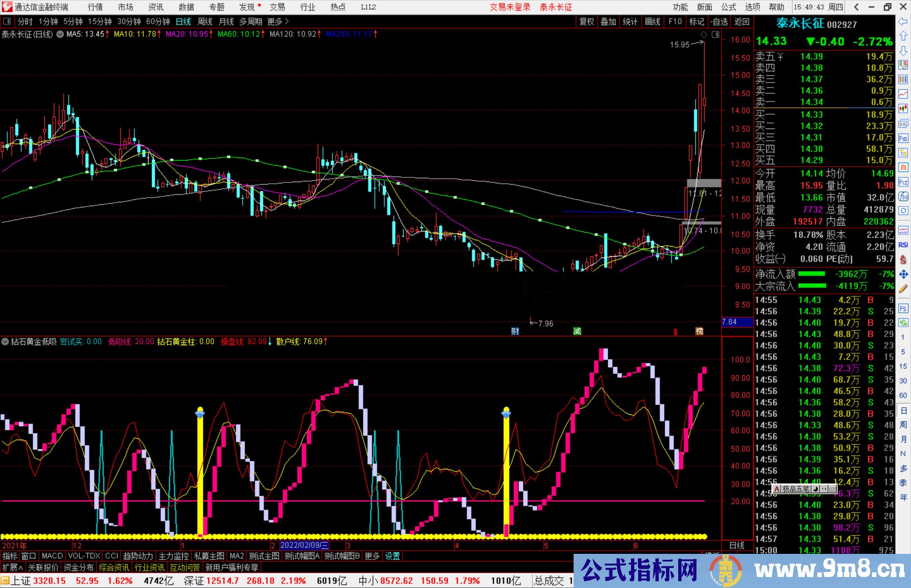Click the F12 sidebar icon
This screenshot has width=911, height=588.
(x=903, y=182)
